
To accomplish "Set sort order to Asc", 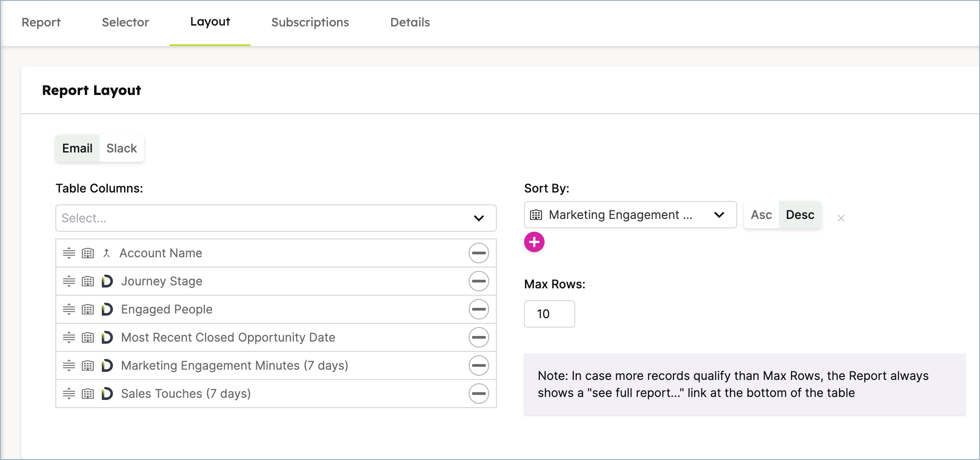I will [x=761, y=215].
